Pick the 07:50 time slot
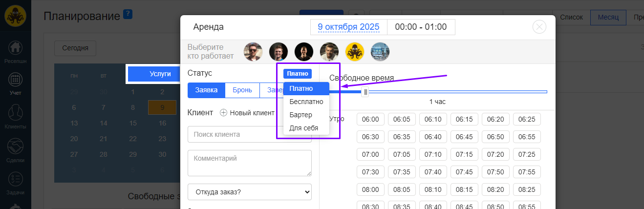The width and height of the screenshot is (644, 209). tap(496, 172)
